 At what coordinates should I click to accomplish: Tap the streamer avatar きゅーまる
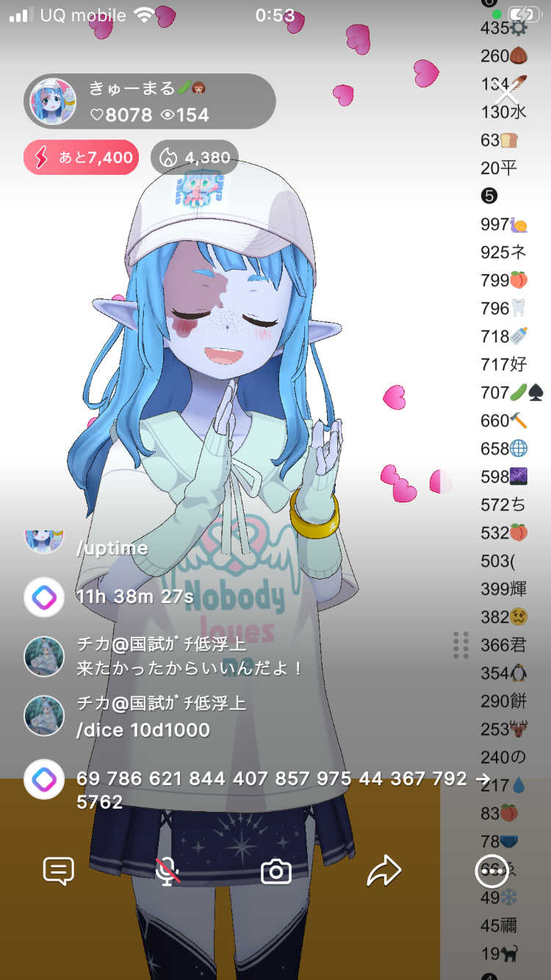coord(53,101)
